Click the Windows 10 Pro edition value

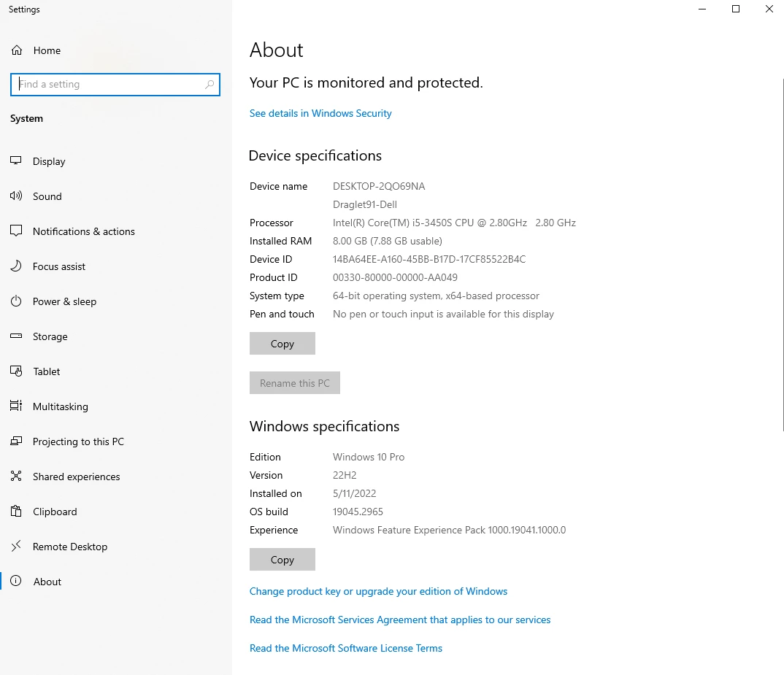pyautogui.click(x=369, y=457)
